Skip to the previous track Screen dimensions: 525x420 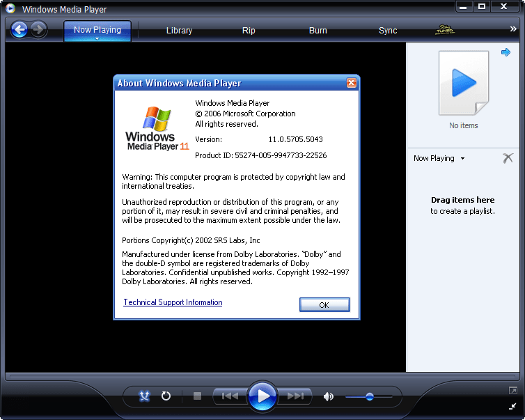click(x=229, y=396)
